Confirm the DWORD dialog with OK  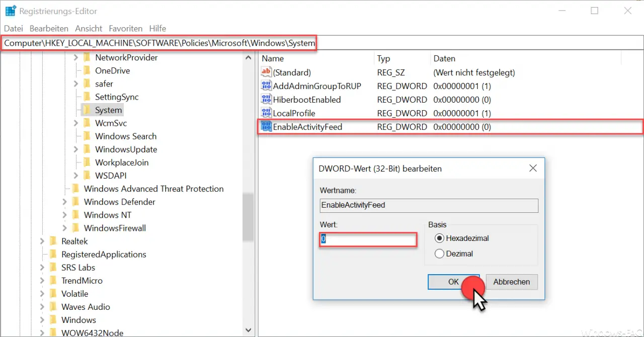(453, 282)
